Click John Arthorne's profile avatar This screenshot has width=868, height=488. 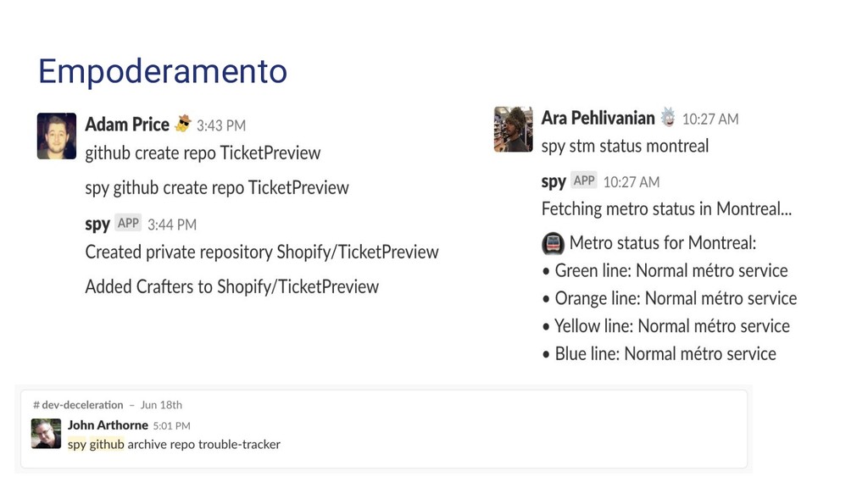pyautogui.click(x=47, y=433)
